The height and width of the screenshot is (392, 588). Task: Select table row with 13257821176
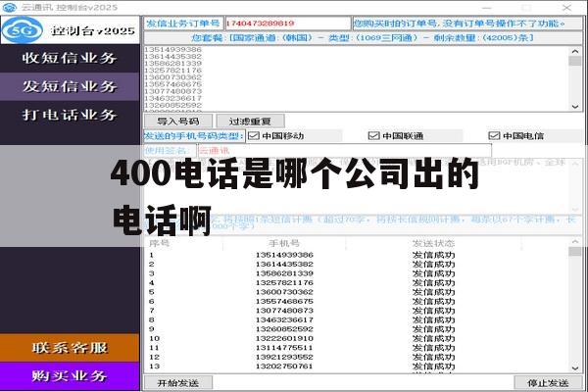coord(357,283)
